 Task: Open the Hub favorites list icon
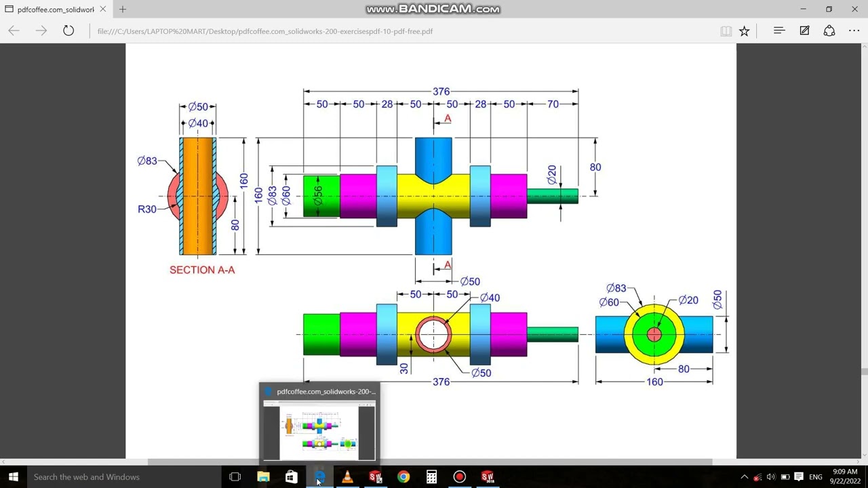tap(779, 30)
